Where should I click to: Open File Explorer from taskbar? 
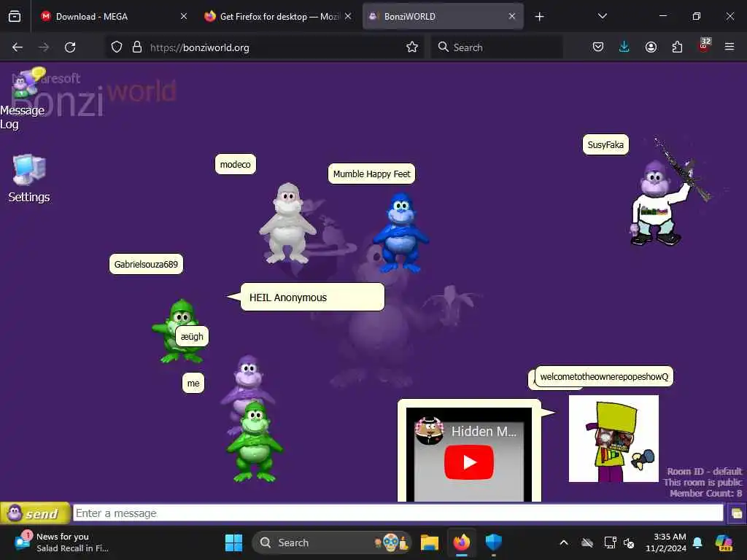pos(429,542)
